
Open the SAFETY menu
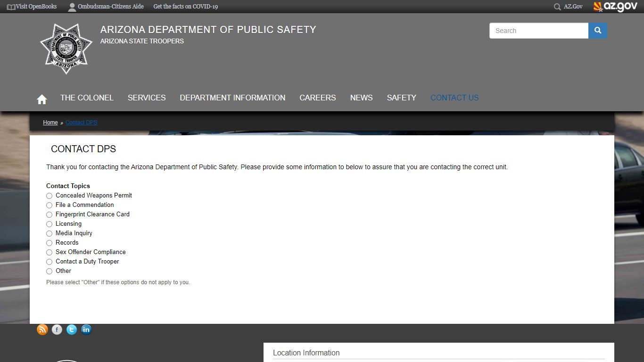(x=402, y=98)
